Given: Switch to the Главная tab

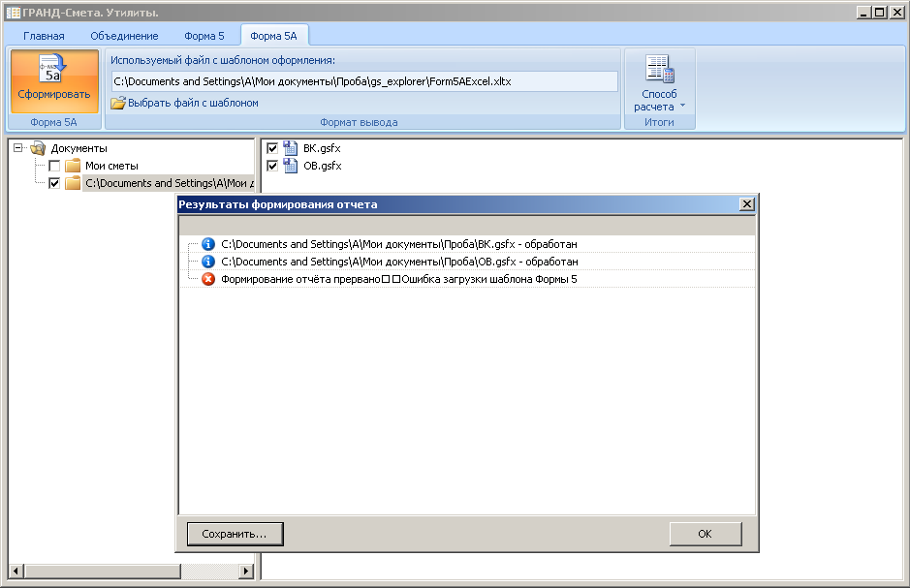Looking at the screenshot, I should pos(44,36).
